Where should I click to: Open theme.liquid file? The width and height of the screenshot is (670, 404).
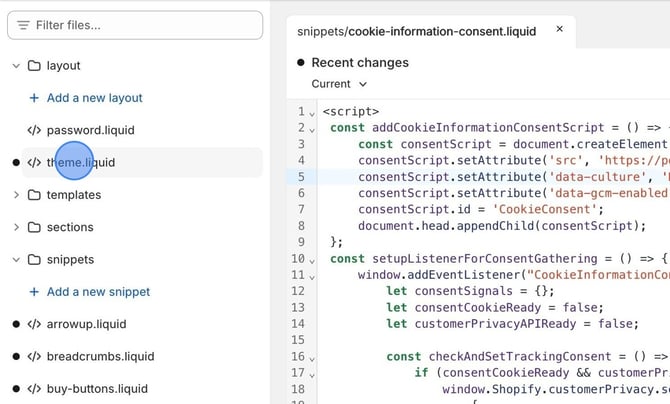[81, 162]
